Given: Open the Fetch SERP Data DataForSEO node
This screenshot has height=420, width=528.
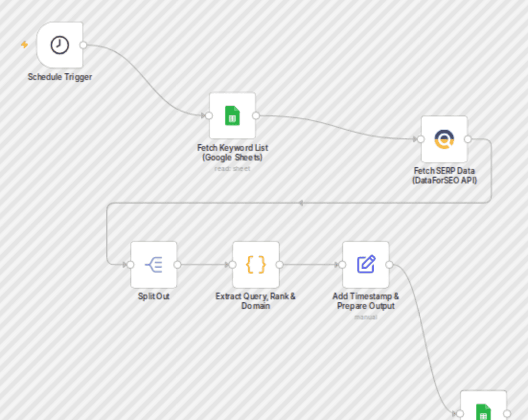Looking at the screenshot, I should click(x=444, y=139).
